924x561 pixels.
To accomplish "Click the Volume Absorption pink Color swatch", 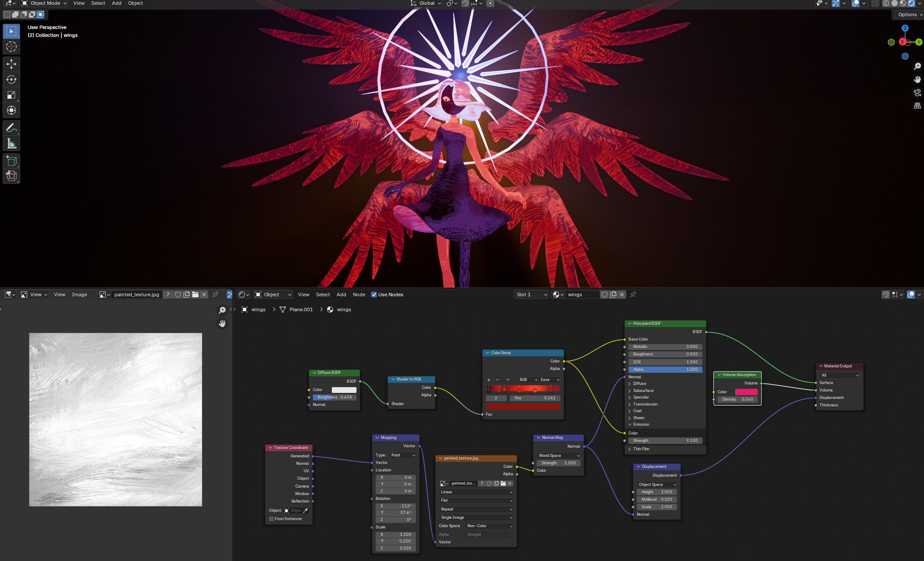I will [x=746, y=392].
